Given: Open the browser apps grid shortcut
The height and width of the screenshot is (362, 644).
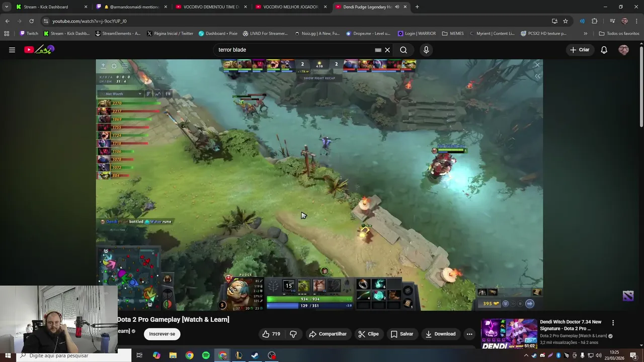Looking at the screenshot, I should (7, 34).
